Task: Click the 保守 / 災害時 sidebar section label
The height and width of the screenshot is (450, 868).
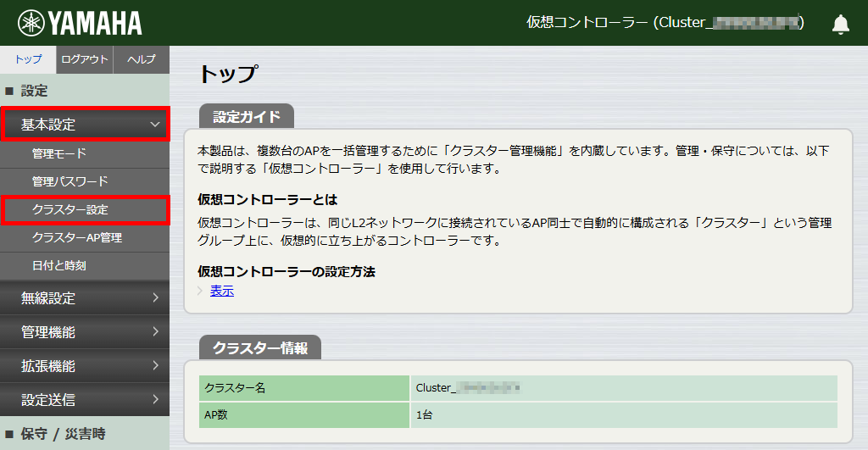Action: click(x=63, y=433)
